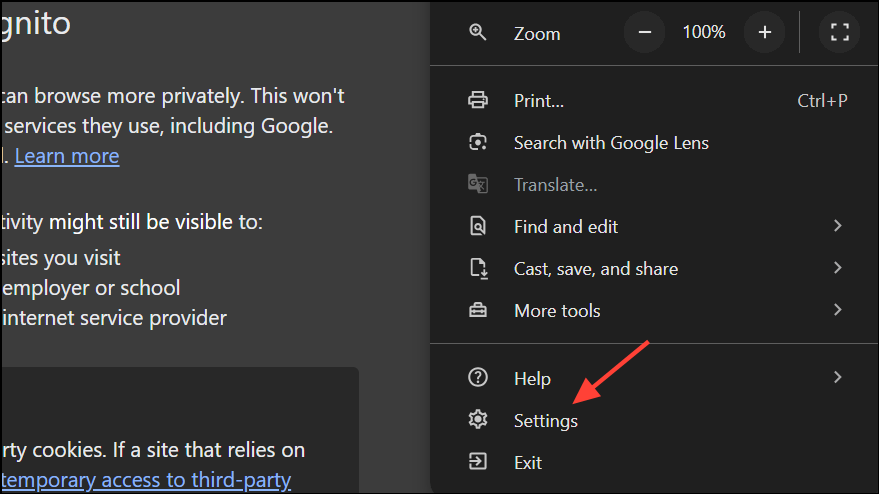
Task: Expand the Find and edit submenu arrow
Action: click(838, 226)
